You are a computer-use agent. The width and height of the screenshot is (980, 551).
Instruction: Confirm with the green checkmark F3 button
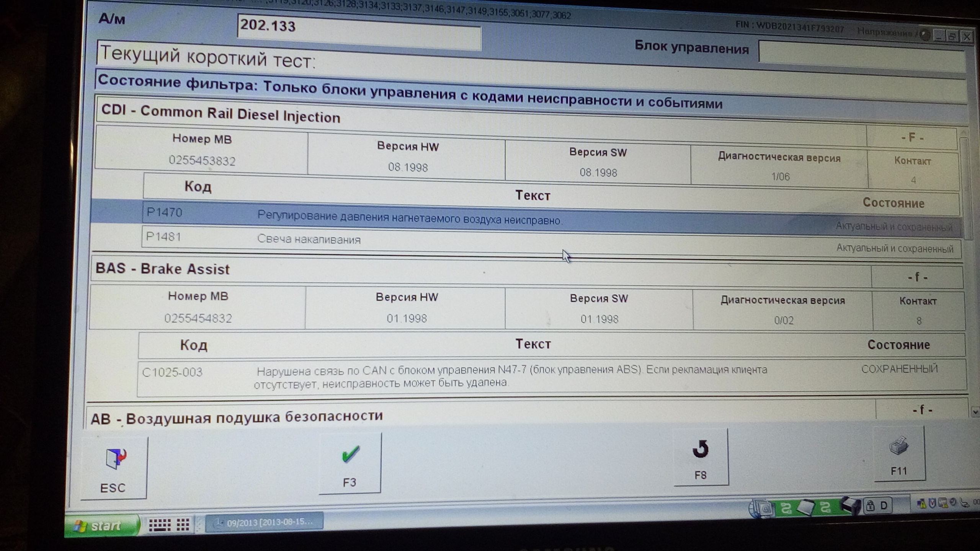[x=350, y=463]
